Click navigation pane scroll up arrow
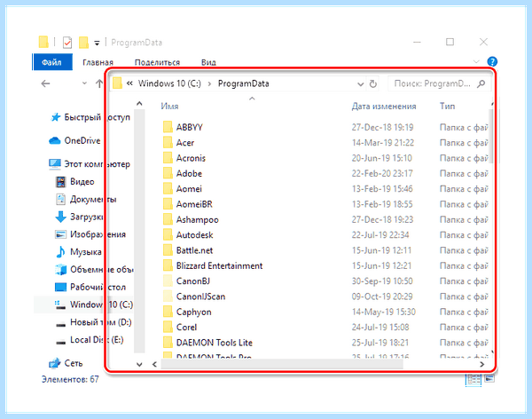Viewport: 532px width, 419px height. [139, 104]
